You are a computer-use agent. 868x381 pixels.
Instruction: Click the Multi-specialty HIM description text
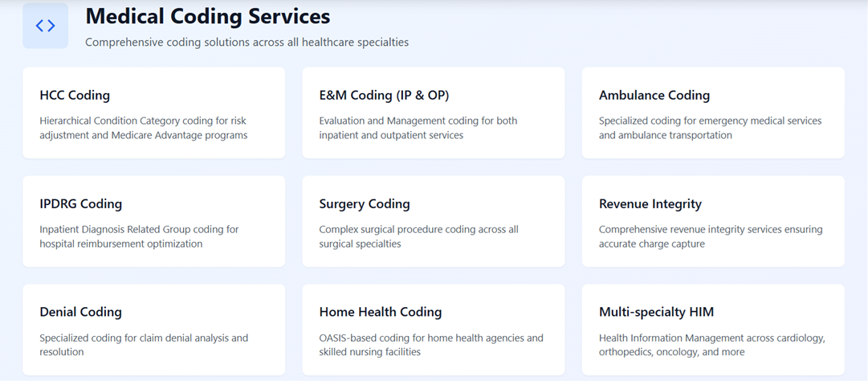[x=712, y=345]
